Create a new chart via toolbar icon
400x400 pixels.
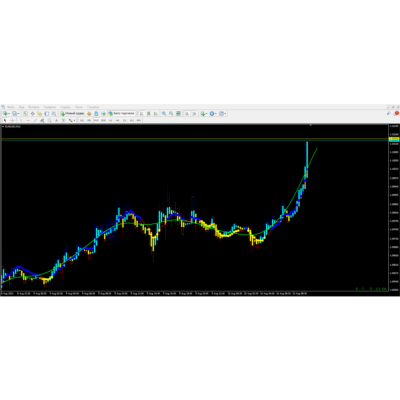click(5, 114)
